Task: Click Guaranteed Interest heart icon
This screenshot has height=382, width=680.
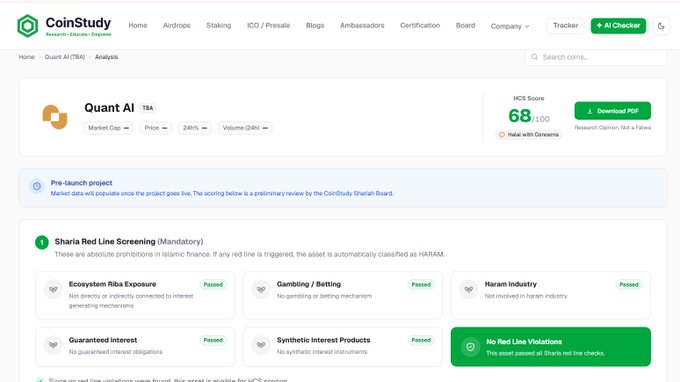Action: [x=53, y=345]
